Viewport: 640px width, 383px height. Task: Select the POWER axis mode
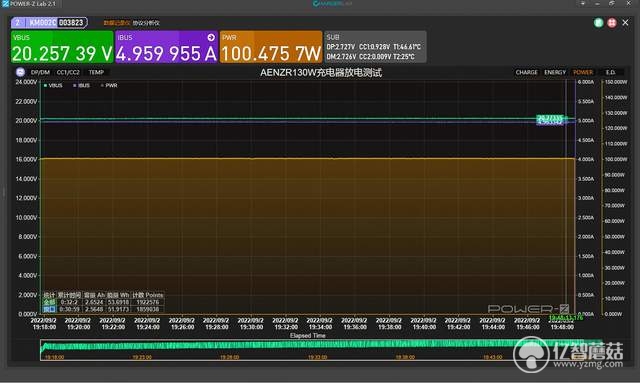[583, 72]
